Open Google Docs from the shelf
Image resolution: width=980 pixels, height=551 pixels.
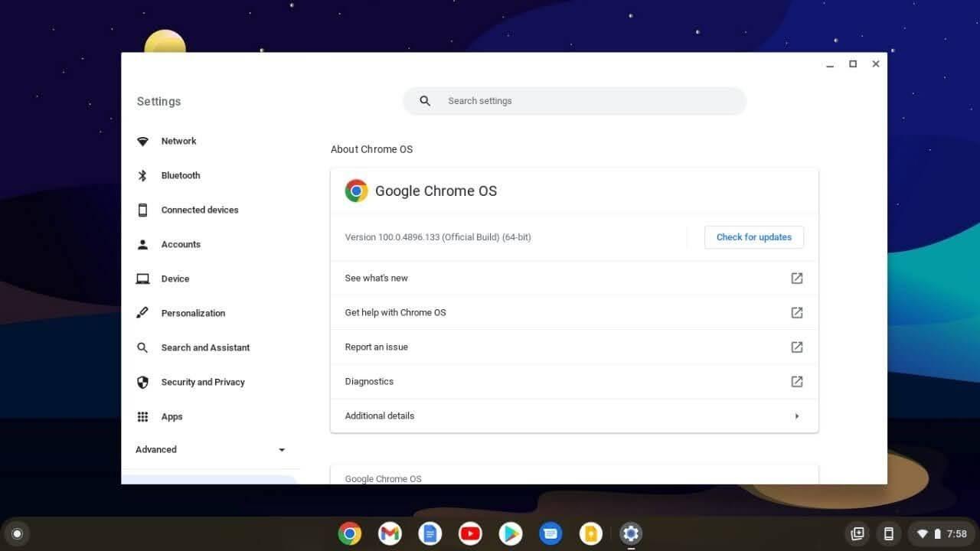pos(430,533)
